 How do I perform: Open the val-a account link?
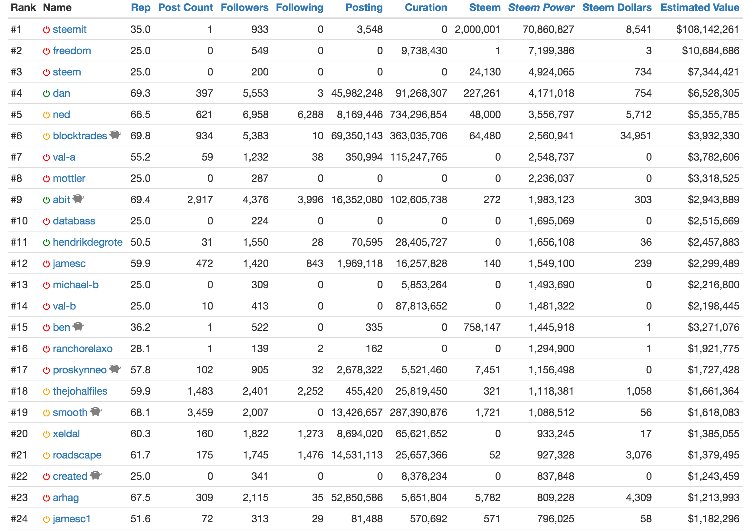[x=64, y=157]
